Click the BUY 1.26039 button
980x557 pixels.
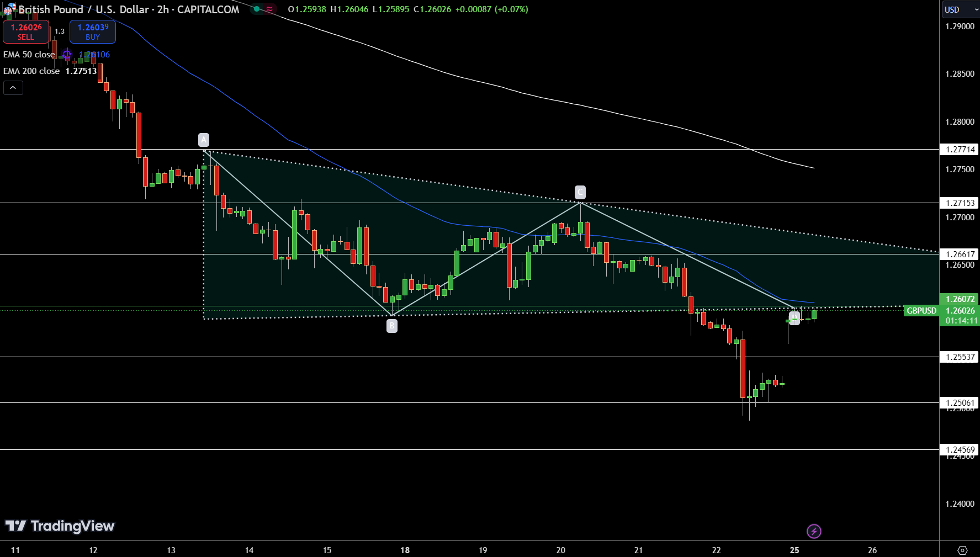tap(93, 31)
